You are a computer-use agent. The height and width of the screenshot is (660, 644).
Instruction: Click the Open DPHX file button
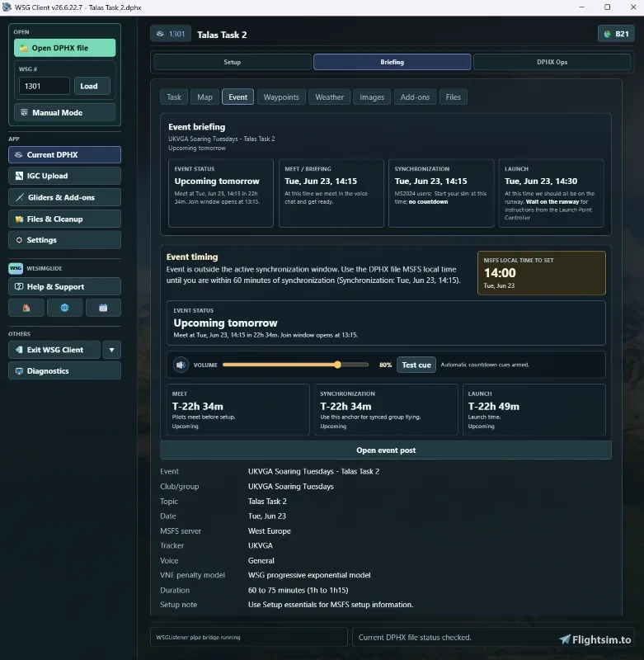pyautogui.click(x=64, y=48)
